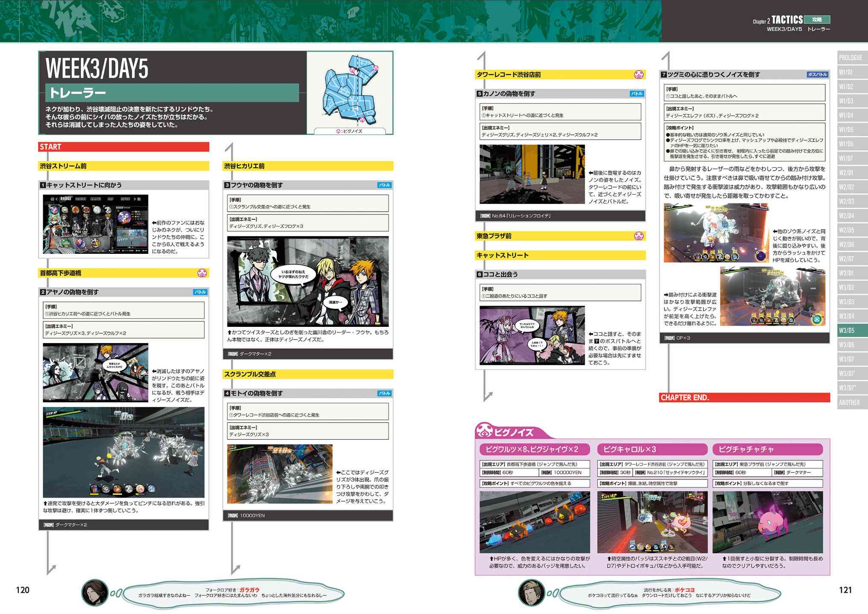Select the PROLOGUE side tab
Image resolution: width=868 pixels, height=614 pixels.
(851, 58)
